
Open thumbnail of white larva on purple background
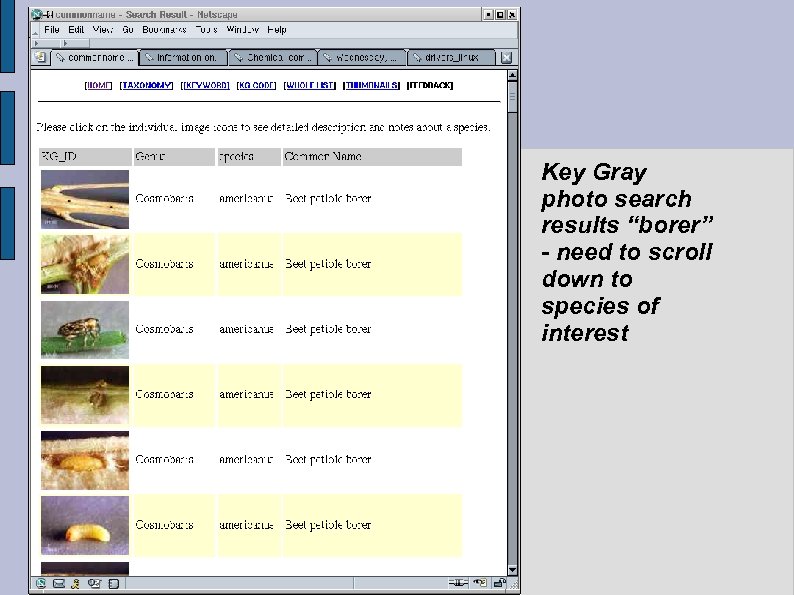[x=85, y=526]
